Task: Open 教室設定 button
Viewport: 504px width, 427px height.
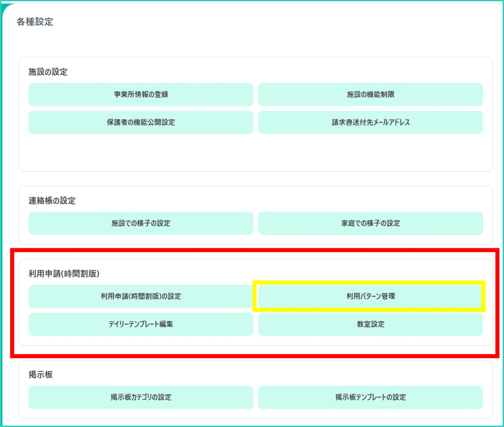Action: click(x=370, y=324)
